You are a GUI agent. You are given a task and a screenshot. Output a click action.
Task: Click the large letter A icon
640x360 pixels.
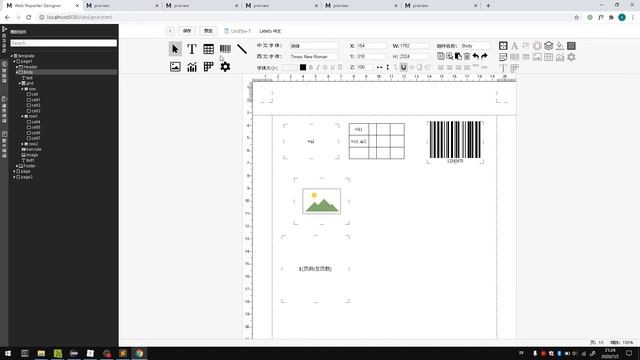[514, 46]
